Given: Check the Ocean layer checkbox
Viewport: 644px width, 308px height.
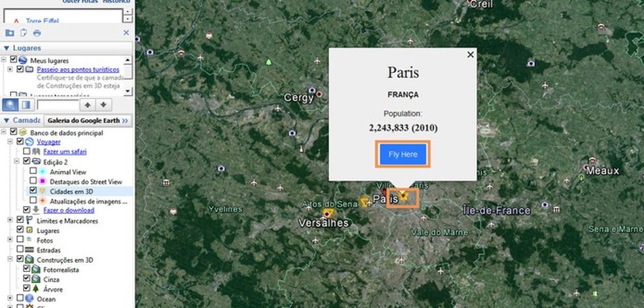Looking at the screenshot, I should [20, 298].
